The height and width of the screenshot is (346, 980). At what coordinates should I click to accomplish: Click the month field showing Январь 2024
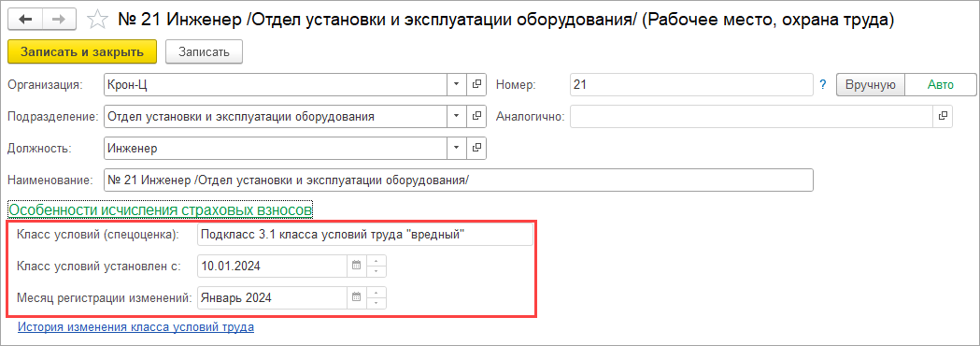272,297
